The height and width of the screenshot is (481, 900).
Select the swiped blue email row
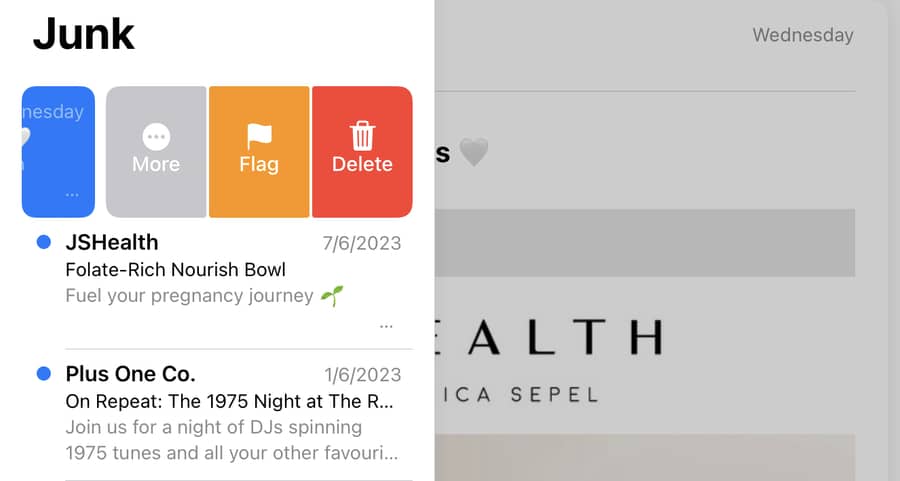(58, 152)
